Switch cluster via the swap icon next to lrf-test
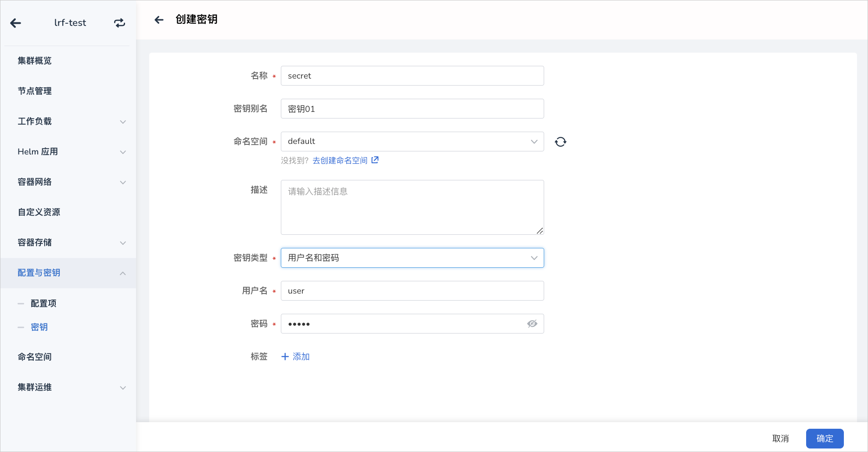Image resolution: width=868 pixels, height=452 pixels. (119, 23)
